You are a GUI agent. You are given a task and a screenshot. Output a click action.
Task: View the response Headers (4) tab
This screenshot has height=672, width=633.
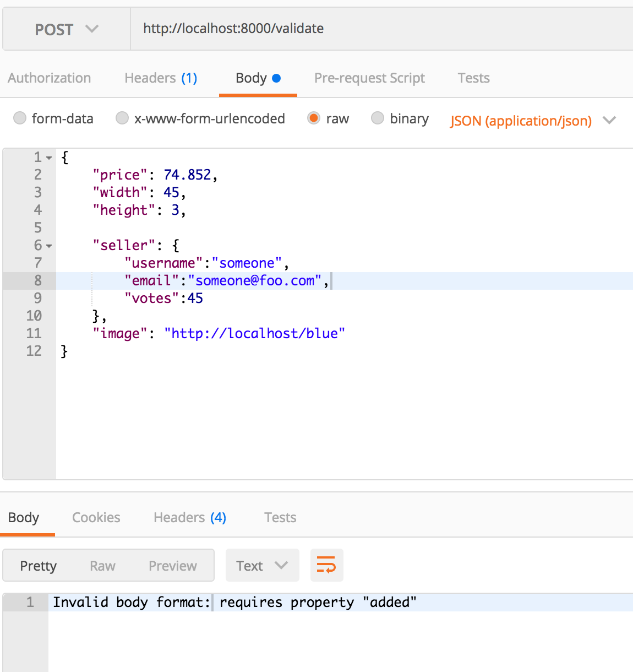[x=189, y=517]
